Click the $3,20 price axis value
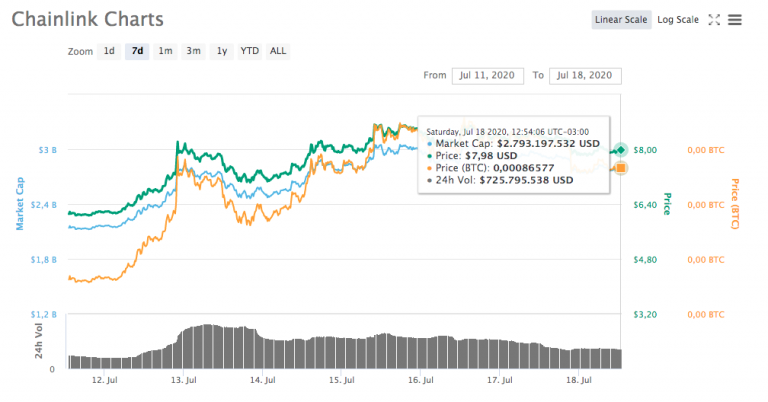The width and height of the screenshot is (768, 402). 645,314
